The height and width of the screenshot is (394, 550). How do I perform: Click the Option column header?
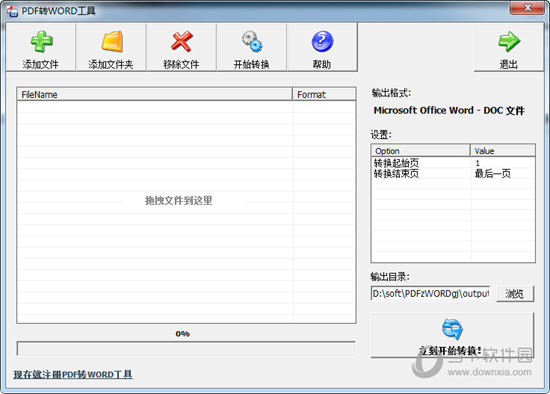(x=420, y=151)
